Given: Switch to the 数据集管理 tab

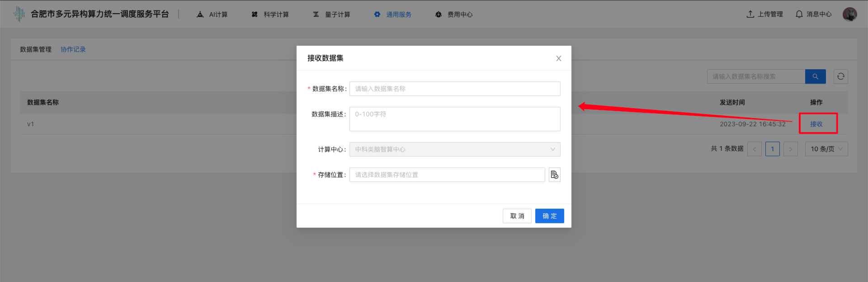Looking at the screenshot, I should pos(36,49).
